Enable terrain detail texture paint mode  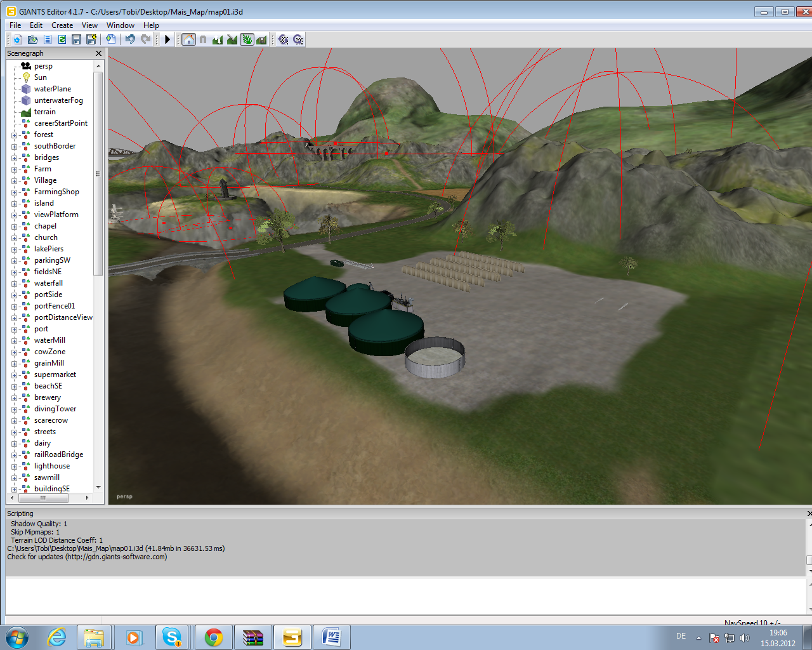click(x=232, y=39)
